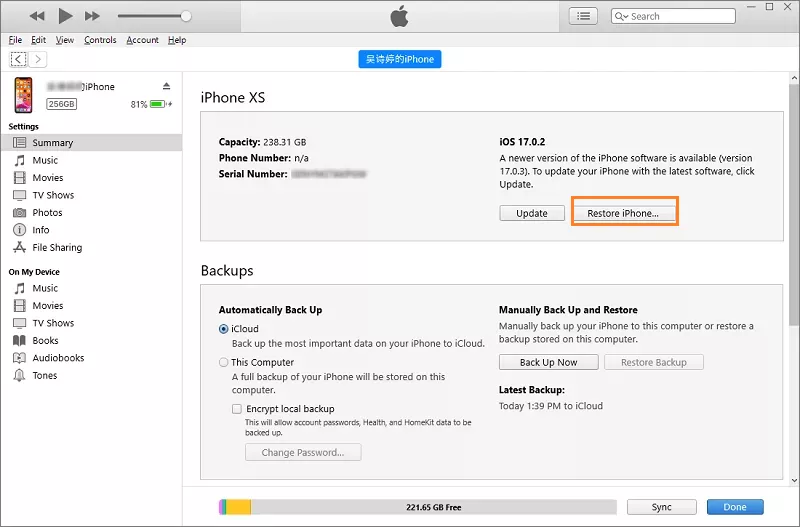Click the blue Done button

click(x=735, y=507)
